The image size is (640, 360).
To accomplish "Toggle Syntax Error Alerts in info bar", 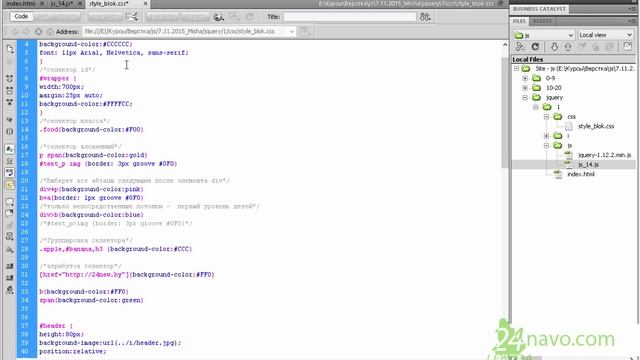I will [10, 185].
